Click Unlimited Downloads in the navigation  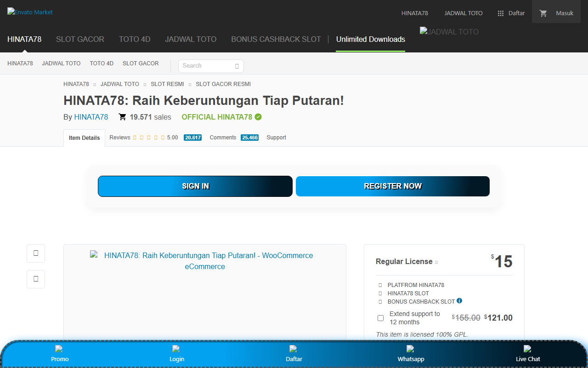[x=371, y=39]
